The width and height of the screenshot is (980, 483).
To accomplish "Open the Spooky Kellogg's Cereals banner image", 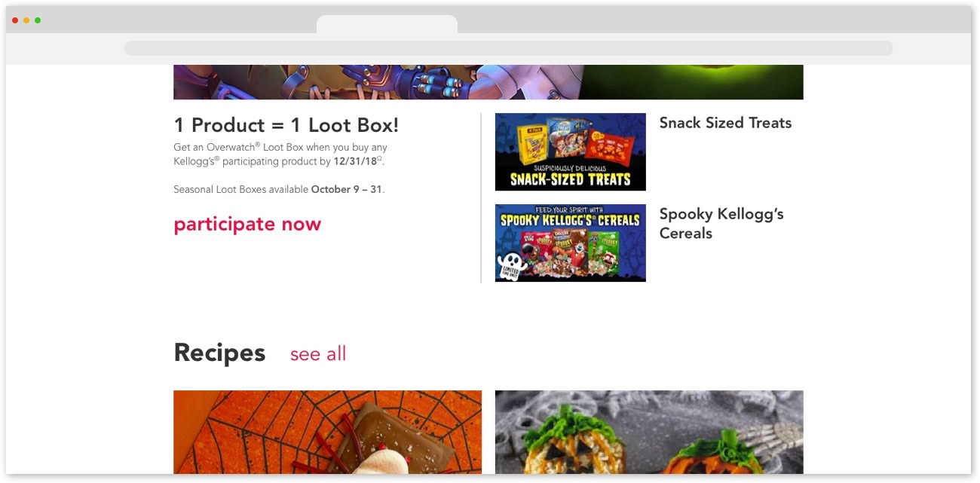I will (570, 243).
